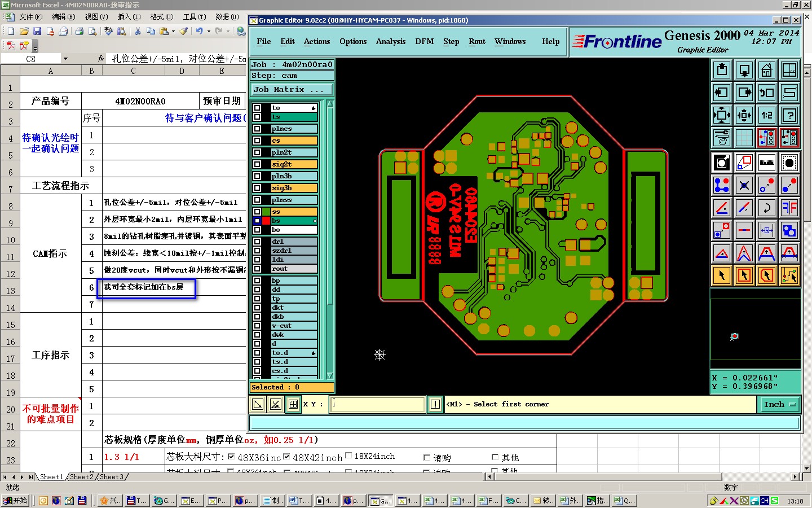Click the green color swatch of ss layer
The width and height of the screenshot is (812, 508).
pyautogui.click(x=266, y=212)
